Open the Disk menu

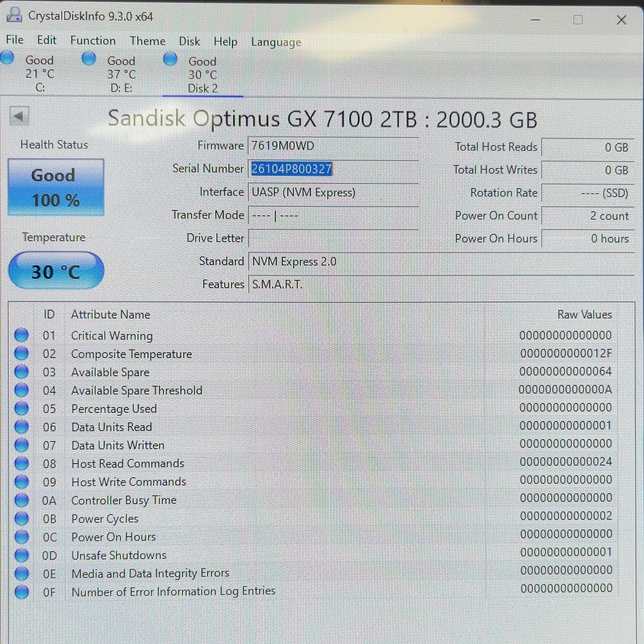point(189,42)
